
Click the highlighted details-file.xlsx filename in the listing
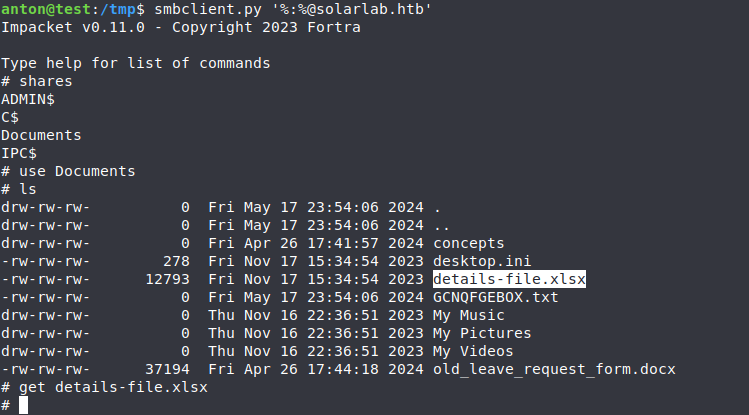[x=509, y=279]
